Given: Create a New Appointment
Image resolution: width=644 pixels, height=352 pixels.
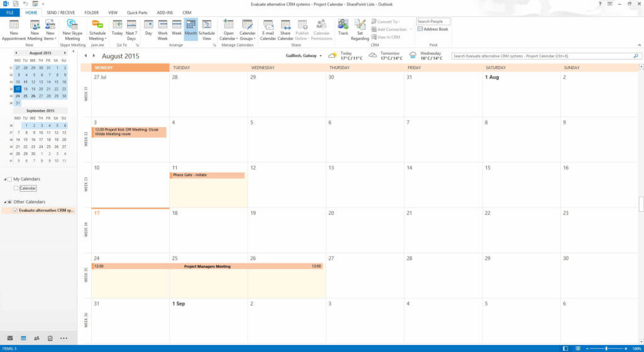Looking at the screenshot, I should [13, 29].
